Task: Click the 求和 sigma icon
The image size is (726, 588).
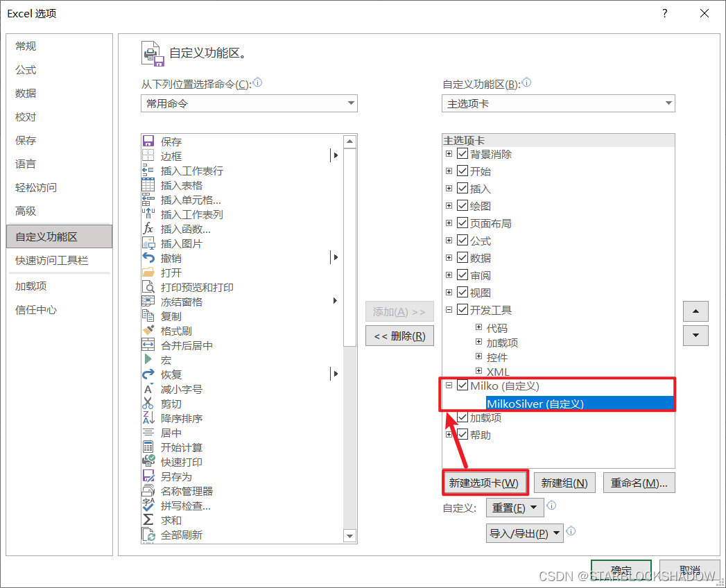Action: click(x=148, y=520)
